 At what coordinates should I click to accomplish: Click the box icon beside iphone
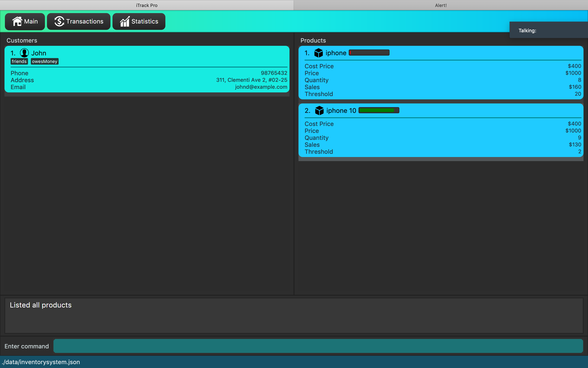click(x=318, y=53)
